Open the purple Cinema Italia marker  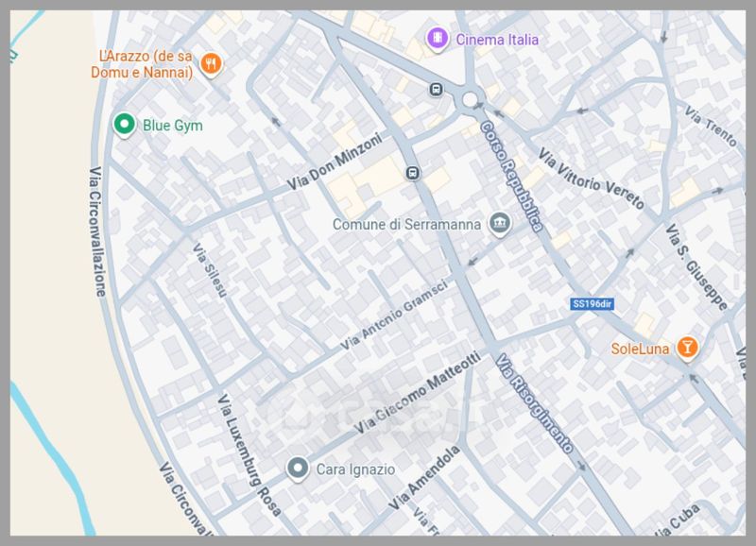click(x=437, y=39)
